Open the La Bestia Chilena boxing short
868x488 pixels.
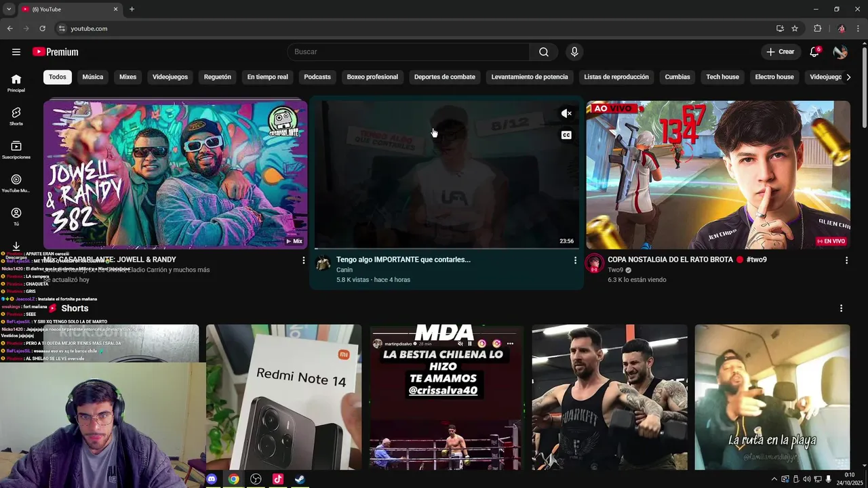click(447, 397)
